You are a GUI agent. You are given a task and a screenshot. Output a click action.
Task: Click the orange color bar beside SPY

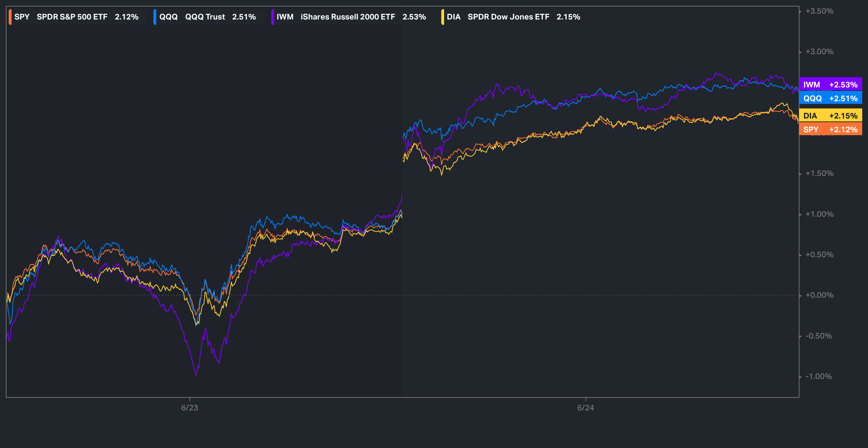[10, 17]
